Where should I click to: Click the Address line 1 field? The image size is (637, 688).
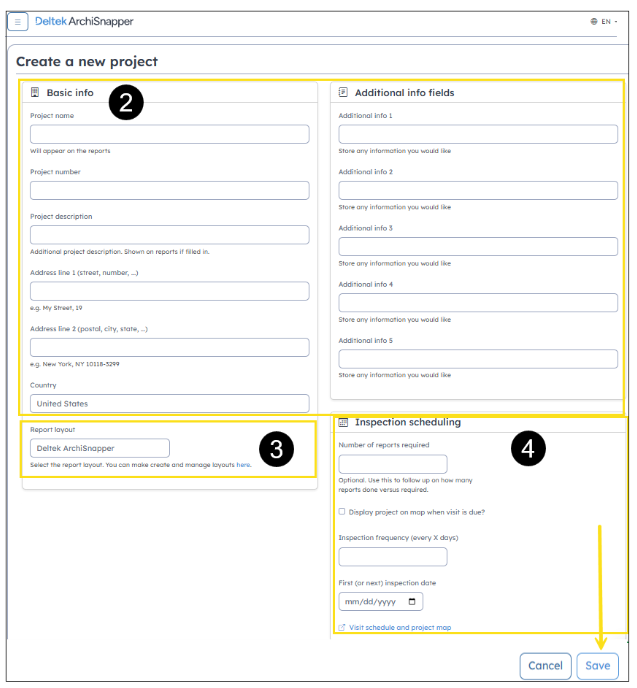pos(170,291)
